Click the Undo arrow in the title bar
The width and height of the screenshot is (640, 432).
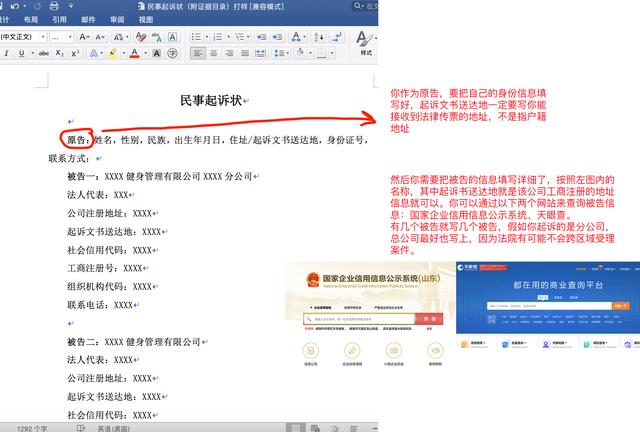[x=15, y=6]
